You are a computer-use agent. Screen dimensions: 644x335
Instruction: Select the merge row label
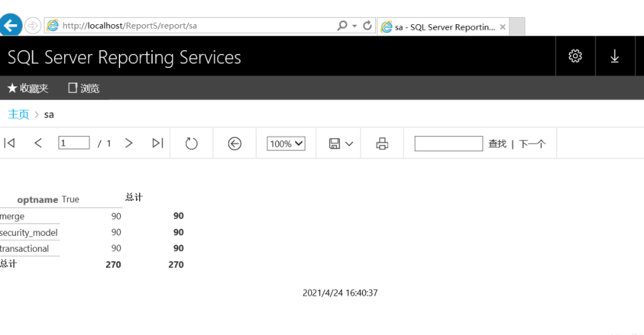point(12,216)
